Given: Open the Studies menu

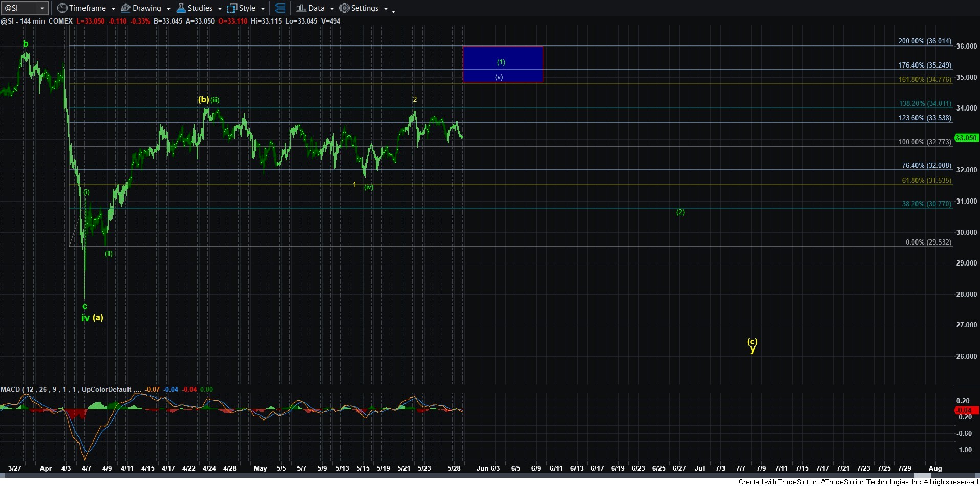Looking at the screenshot, I should click(x=199, y=8).
